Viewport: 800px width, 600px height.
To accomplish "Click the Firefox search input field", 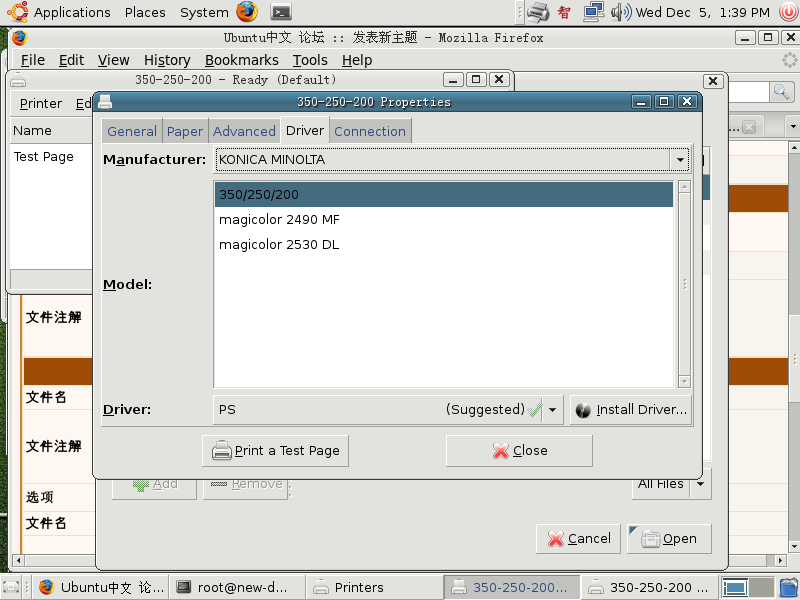I will click(748, 92).
